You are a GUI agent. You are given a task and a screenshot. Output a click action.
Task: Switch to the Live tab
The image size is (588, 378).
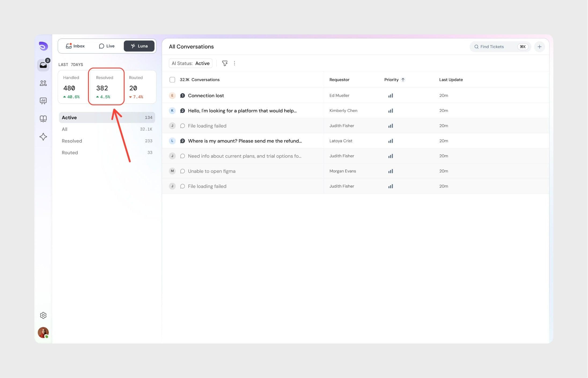(107, 46)
